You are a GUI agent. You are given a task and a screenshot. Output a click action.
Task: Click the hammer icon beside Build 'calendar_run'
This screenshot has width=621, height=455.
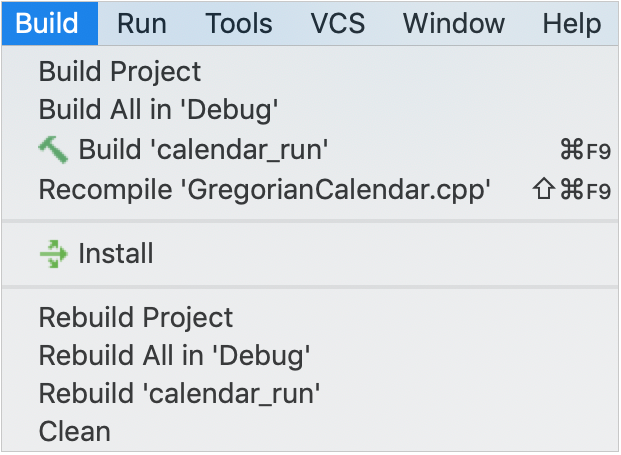click(53, 150)
